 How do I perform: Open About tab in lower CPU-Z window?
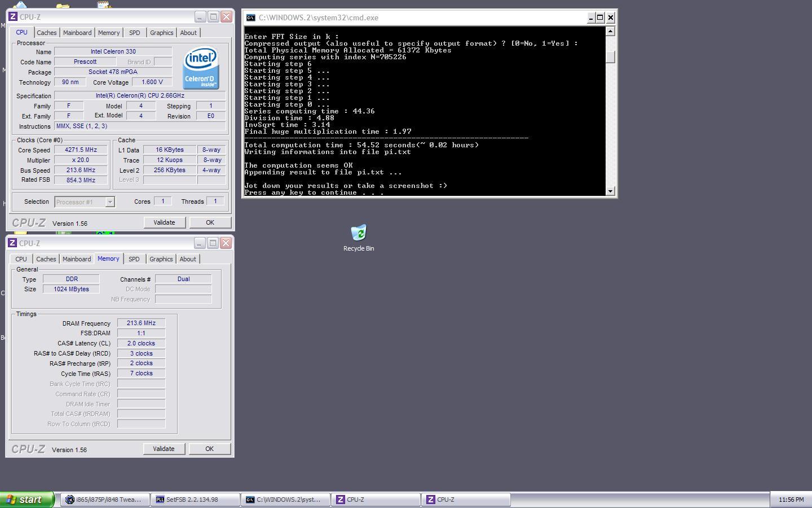click(188, 259)
